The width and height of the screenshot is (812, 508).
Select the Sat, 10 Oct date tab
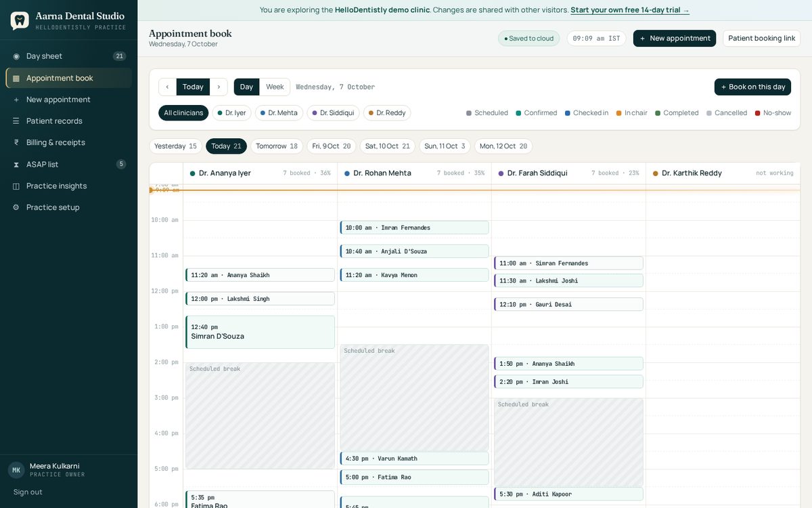pyautogui.click(x=388, y=146)
